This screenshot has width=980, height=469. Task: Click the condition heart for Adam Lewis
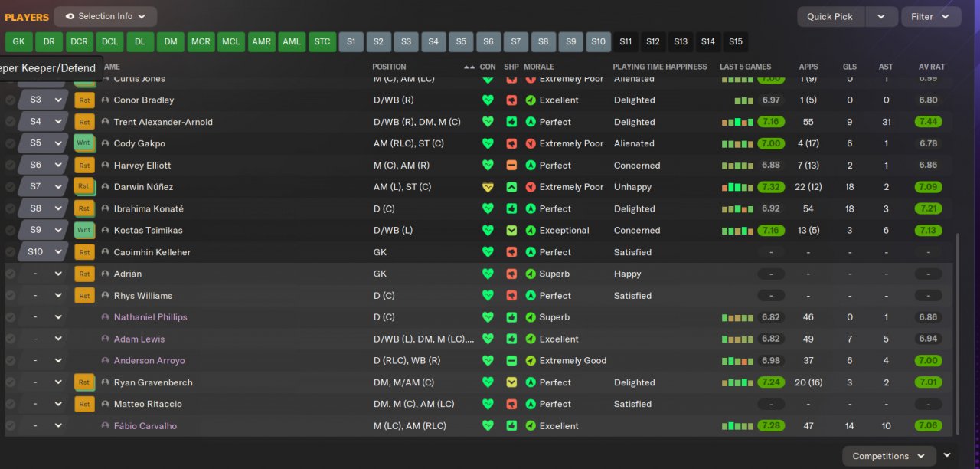coord(488,339)
